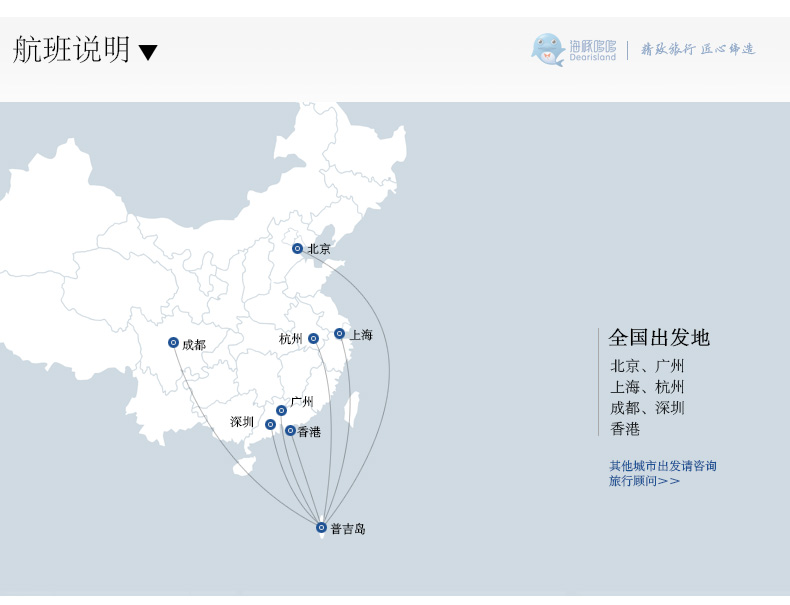Click the 深圳 label on the map
Screen dimensions: 790x605
(x=242, y=422)
